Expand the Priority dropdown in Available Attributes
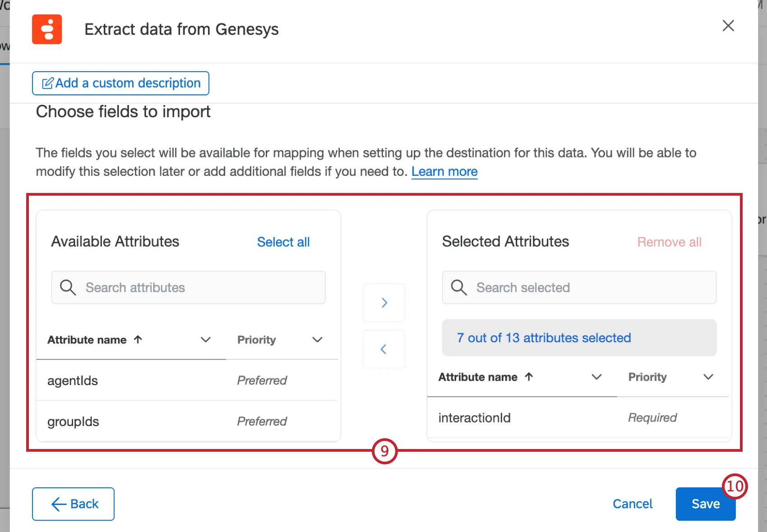Image resolution: width=767 pixels, height=532 pixels. click(x=317, y=339)
